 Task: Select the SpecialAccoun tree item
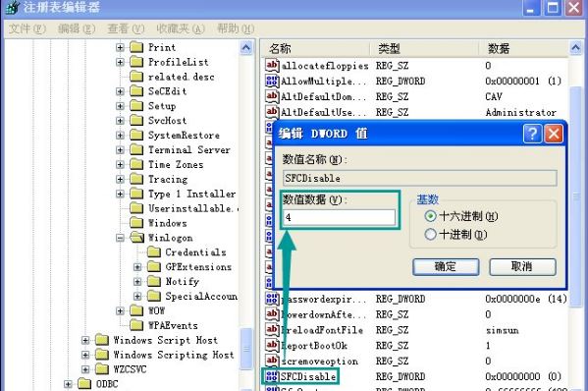click(201, 296)
